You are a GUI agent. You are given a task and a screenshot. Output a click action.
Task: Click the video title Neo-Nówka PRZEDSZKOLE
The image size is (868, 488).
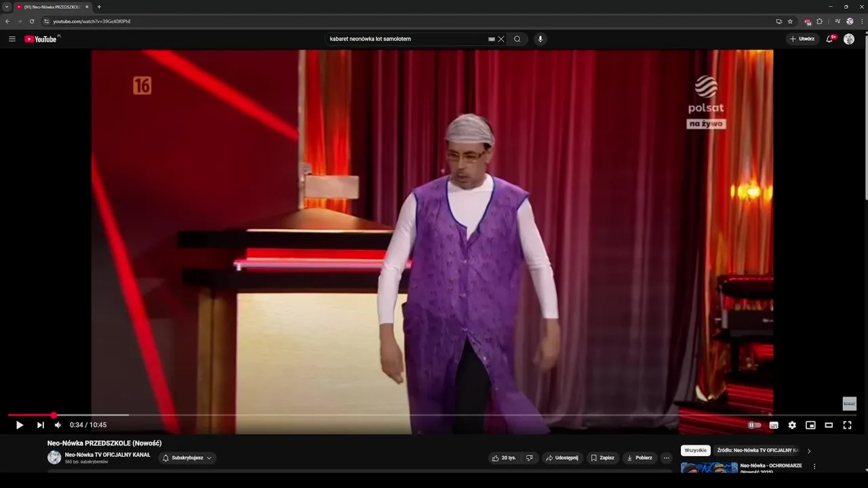click(104, 443)
